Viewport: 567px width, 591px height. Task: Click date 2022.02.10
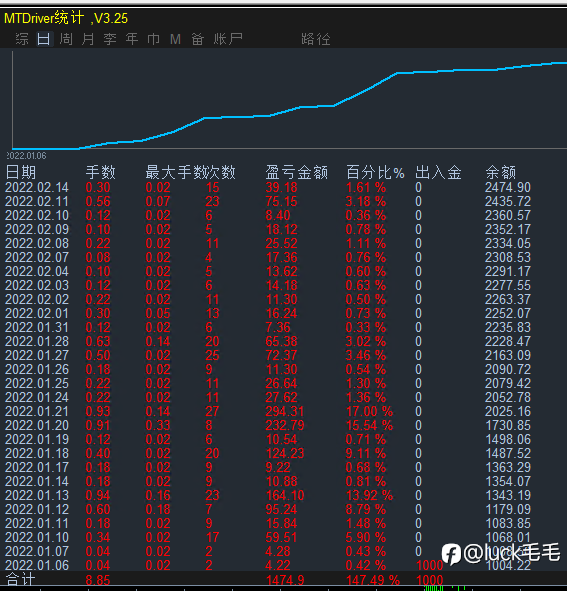[x=37, y=215]
